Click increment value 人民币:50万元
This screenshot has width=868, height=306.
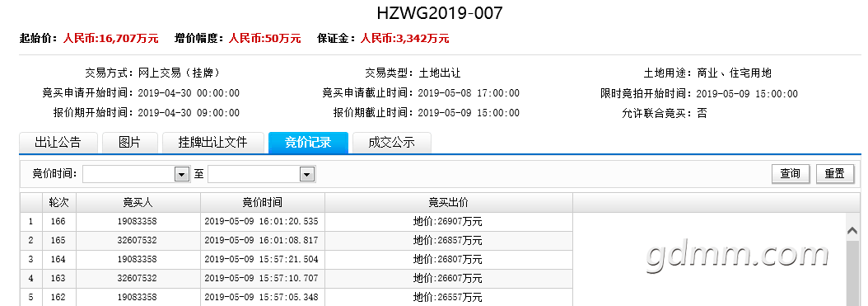pyautogui.click(x=264, y=38)
